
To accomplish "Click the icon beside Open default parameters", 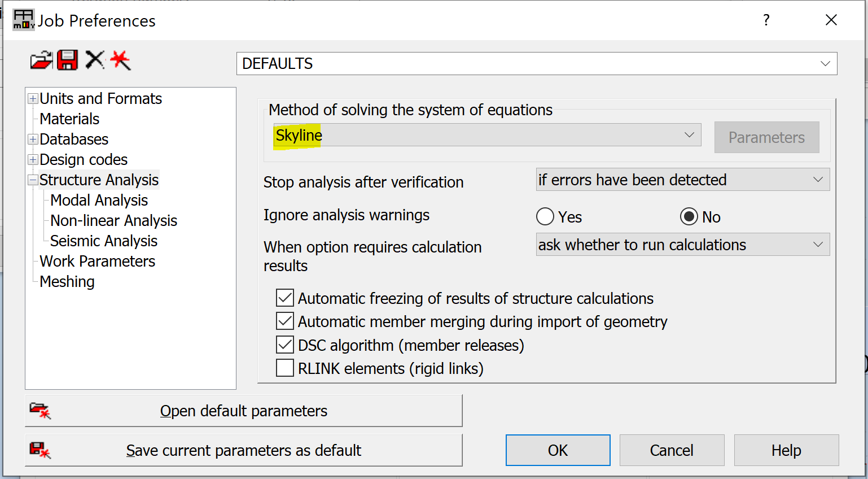I will pyautogui.click(x=40, y=411).
